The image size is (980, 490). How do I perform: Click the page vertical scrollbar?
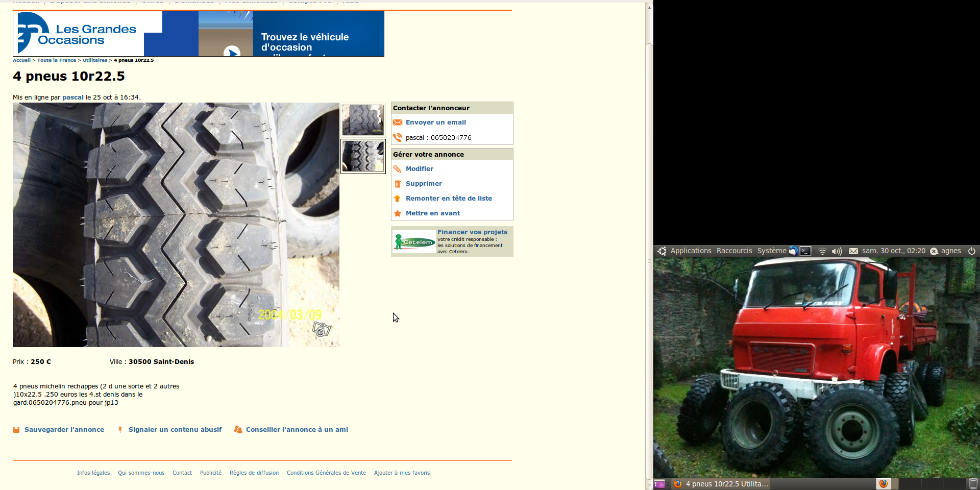[x=649, y=255]
